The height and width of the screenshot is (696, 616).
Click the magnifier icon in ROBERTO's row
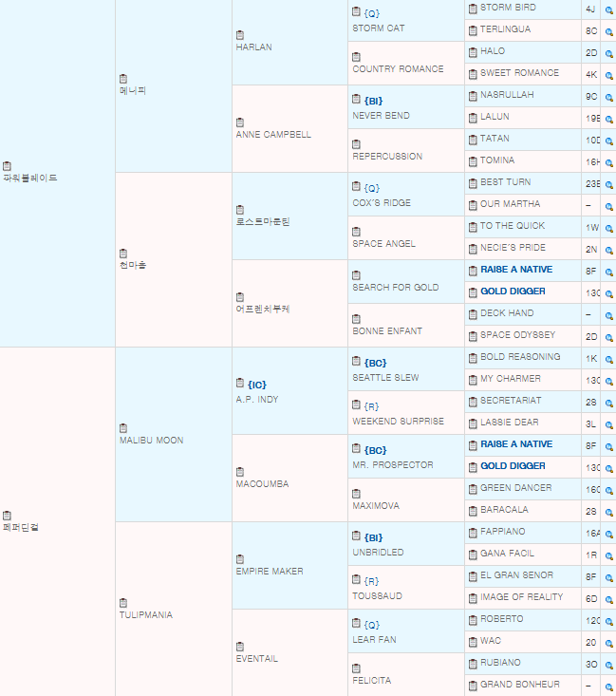coord(608,620)
